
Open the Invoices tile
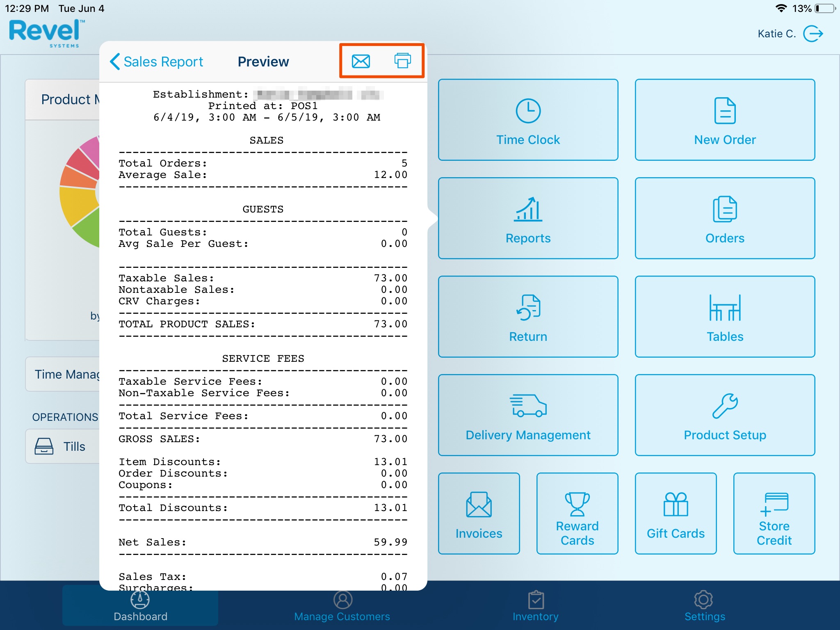tap(479, 514)
